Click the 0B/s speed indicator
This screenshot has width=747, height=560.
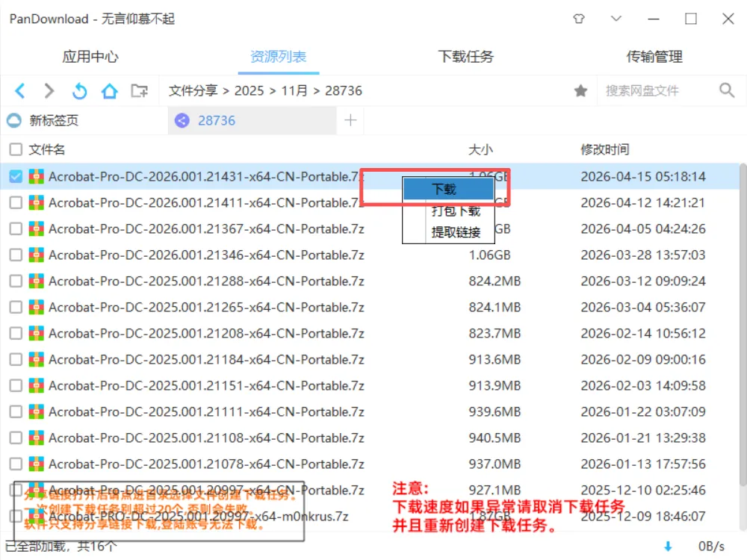[x=712, y=547]
